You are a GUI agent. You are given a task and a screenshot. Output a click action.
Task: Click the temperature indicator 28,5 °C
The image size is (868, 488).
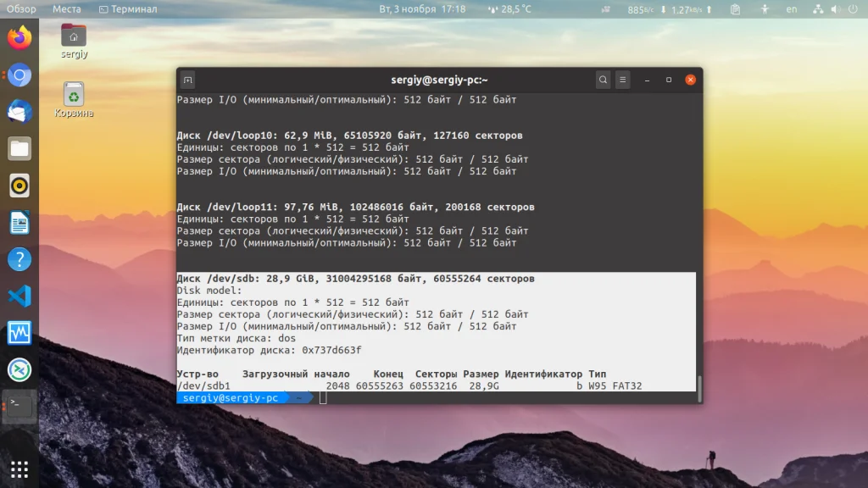(x=509, y=8)
